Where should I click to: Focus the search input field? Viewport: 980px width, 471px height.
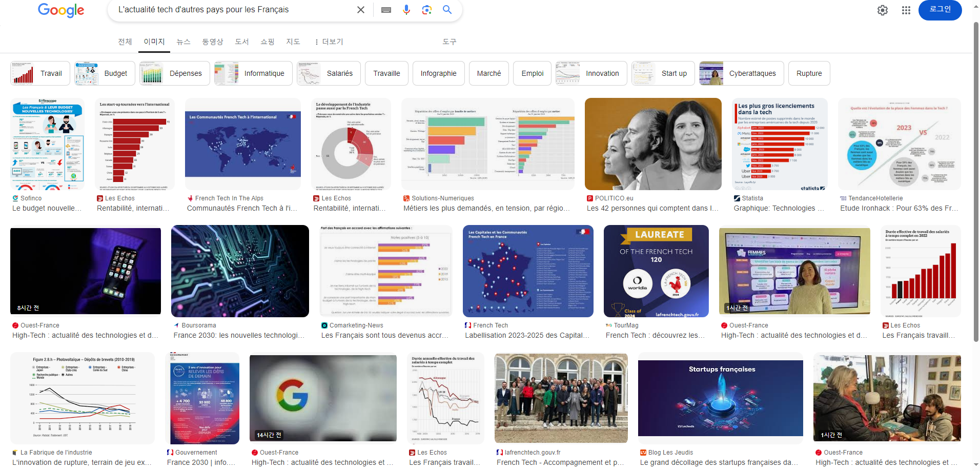[x=233, y=10]
